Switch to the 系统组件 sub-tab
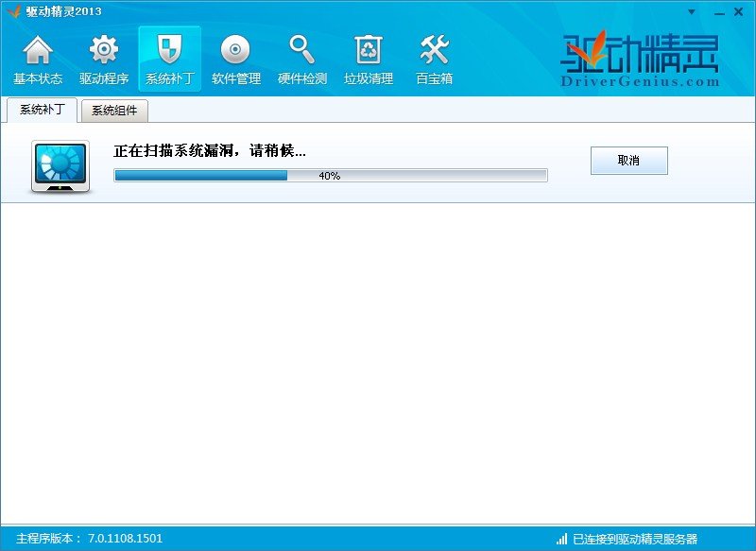This screenshot has width=756, height=551. tap(114, 111)
